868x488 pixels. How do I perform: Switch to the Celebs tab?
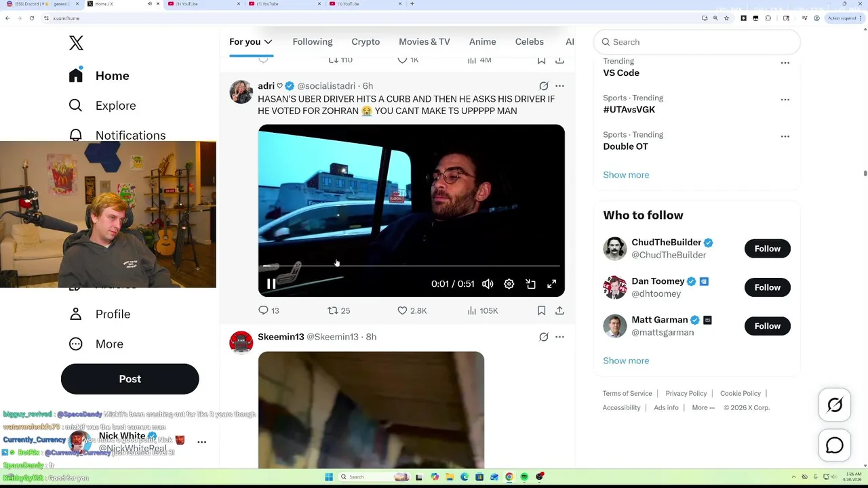[530, 41]
